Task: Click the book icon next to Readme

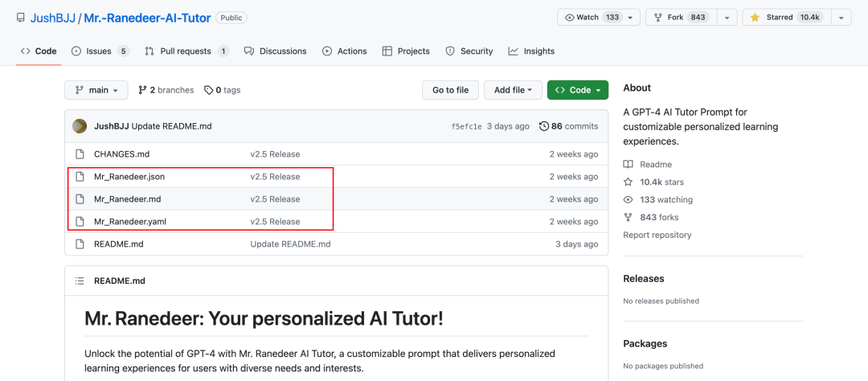Action: pos(628,164)
